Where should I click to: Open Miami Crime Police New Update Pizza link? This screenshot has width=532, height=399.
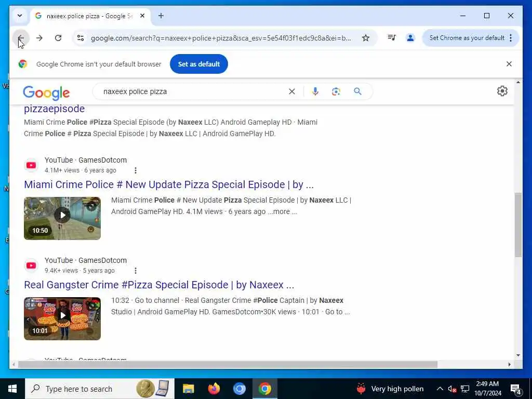pos(169,184)
